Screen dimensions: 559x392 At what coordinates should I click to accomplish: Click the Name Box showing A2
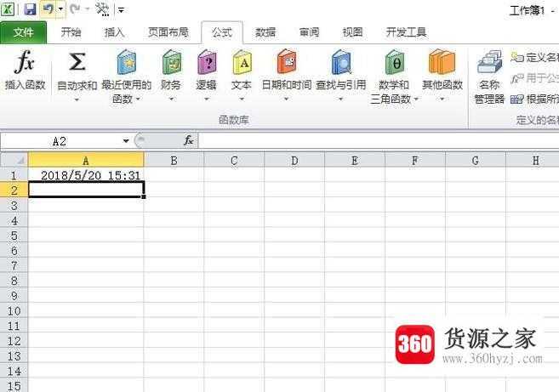point(60,141)
